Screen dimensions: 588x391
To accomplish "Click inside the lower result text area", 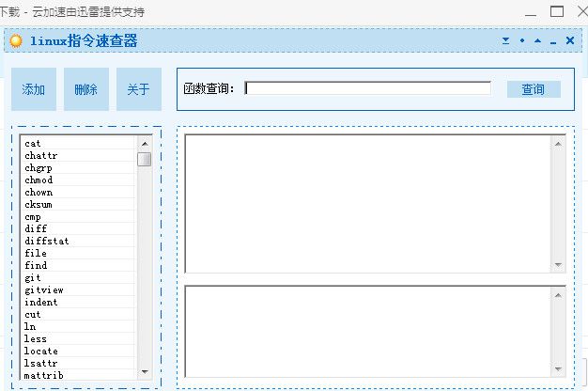I will [368, 332].
